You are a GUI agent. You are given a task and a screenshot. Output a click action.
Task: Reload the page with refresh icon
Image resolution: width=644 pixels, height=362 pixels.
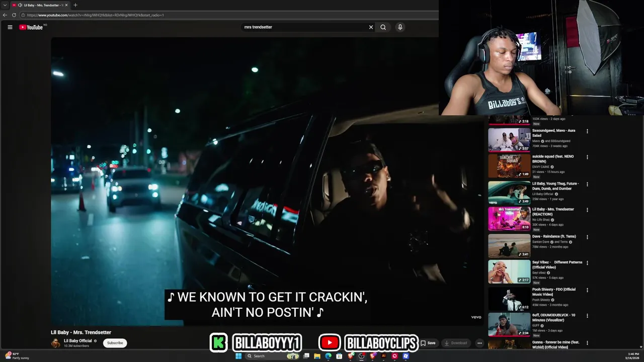[x=14, y=15]
